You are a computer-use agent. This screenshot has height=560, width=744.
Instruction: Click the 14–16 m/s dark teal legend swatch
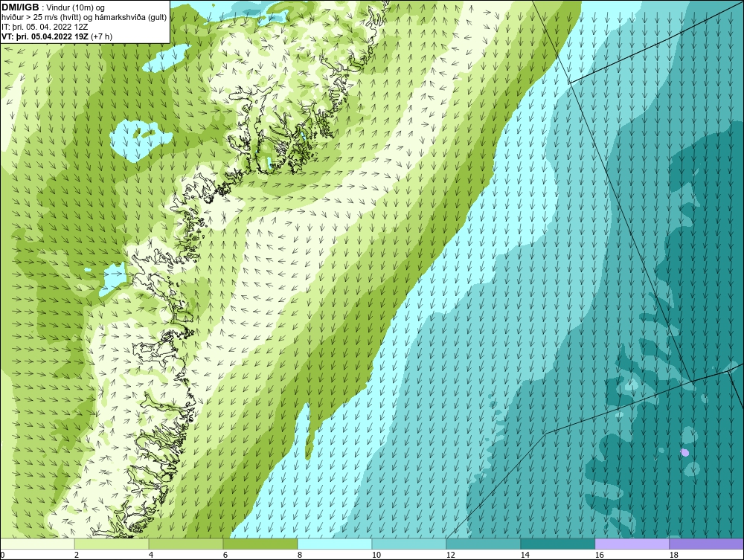(557, 544)
